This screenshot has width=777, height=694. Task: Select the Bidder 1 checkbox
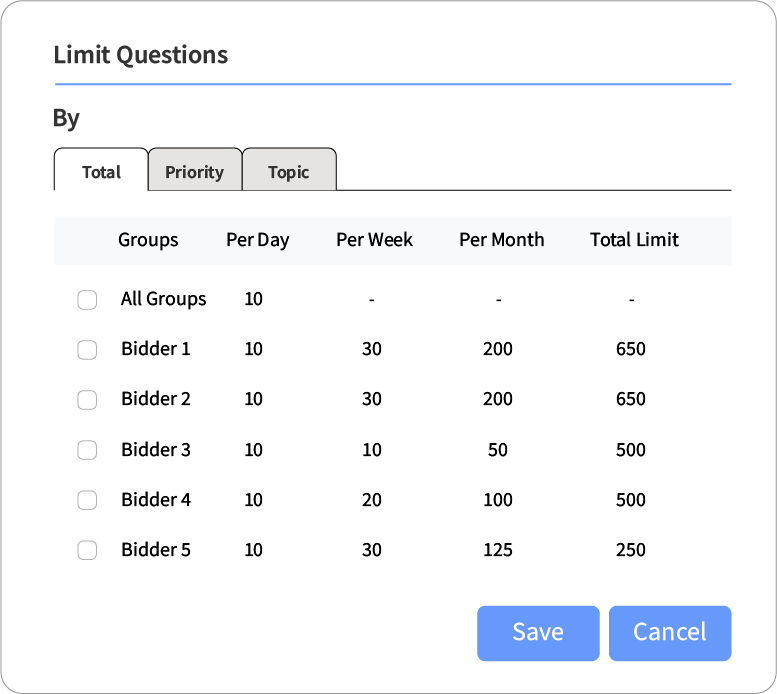tap(87, 349)
